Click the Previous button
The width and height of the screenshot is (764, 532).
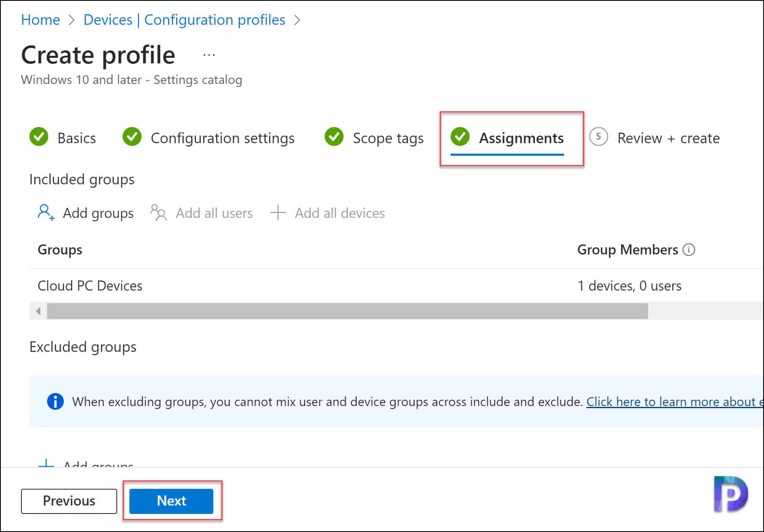(69, 501)
